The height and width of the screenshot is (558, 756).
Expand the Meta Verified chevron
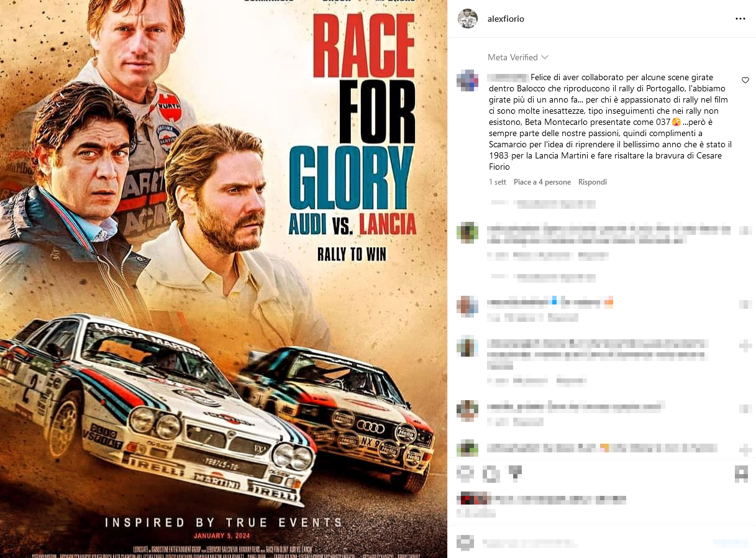[545, 57]
